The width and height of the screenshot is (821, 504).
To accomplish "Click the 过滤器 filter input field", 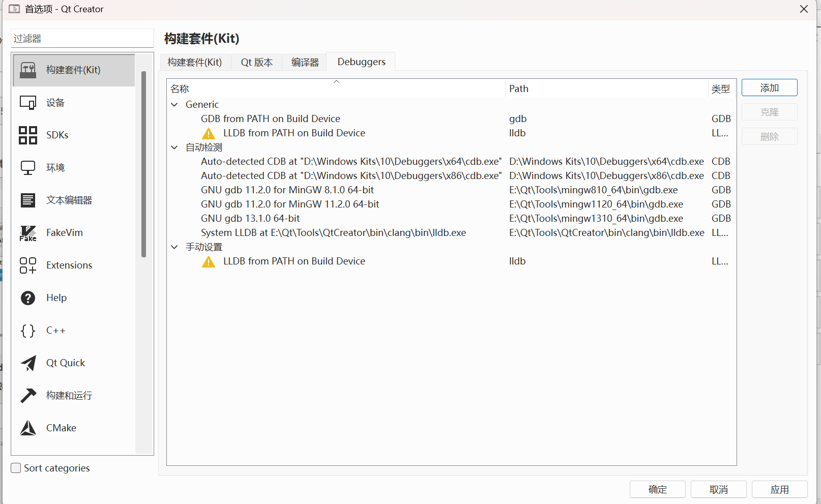I will tap(82, 39).
